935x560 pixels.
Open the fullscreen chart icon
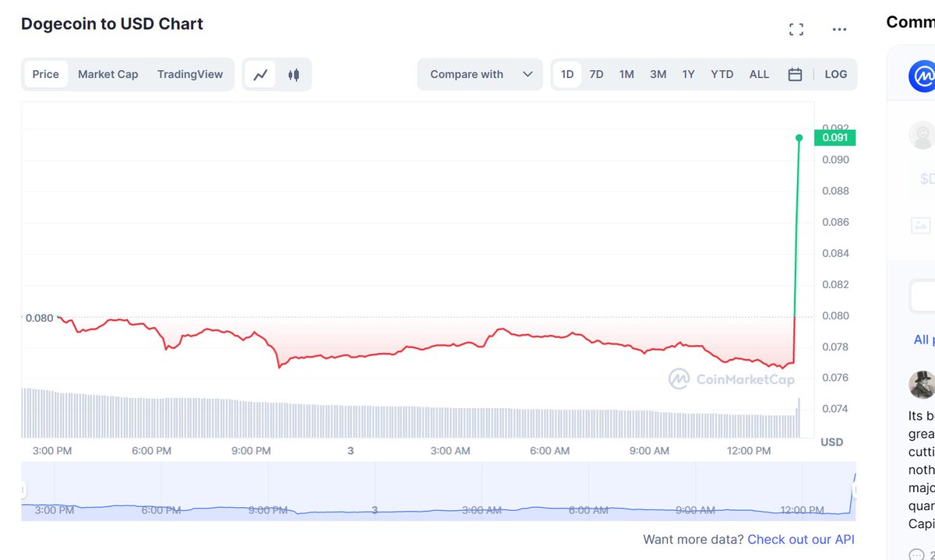point(796,30)
